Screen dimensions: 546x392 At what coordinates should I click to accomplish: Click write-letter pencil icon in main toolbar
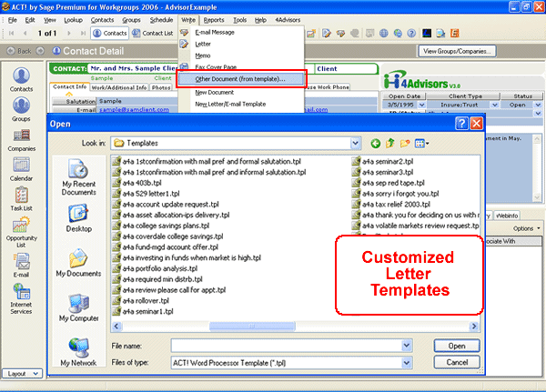[327, 33]
